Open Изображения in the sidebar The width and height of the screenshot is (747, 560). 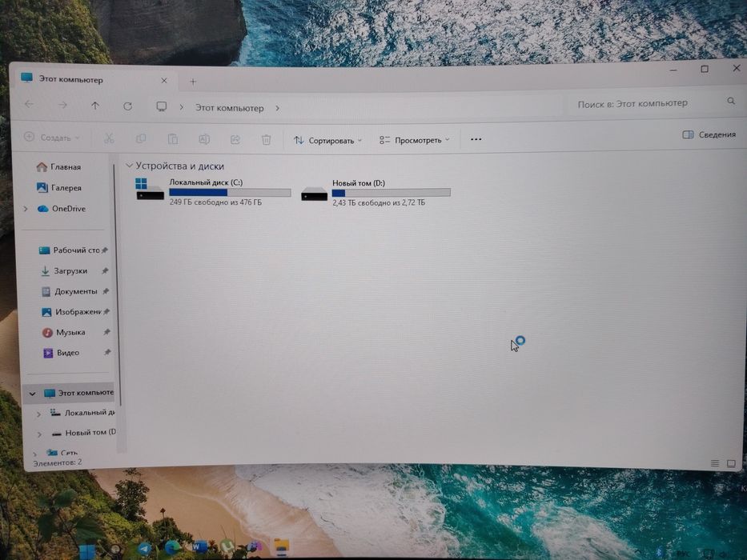(x=72, y=311)
